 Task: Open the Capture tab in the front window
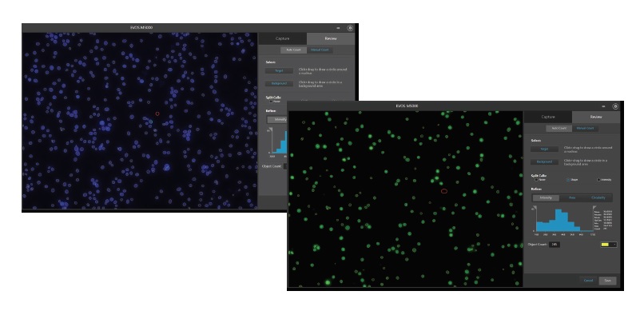pos(548,117)
